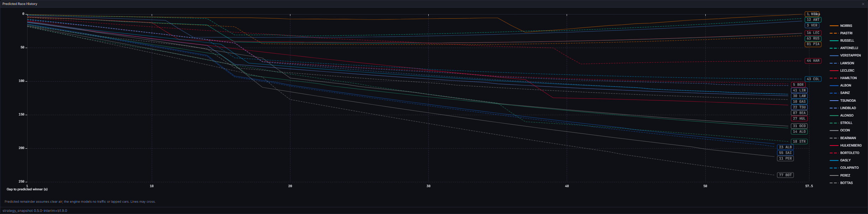Toggle NORRIS series in legend
Viewport: 868px width, 214px height.
tap(841, 26)
